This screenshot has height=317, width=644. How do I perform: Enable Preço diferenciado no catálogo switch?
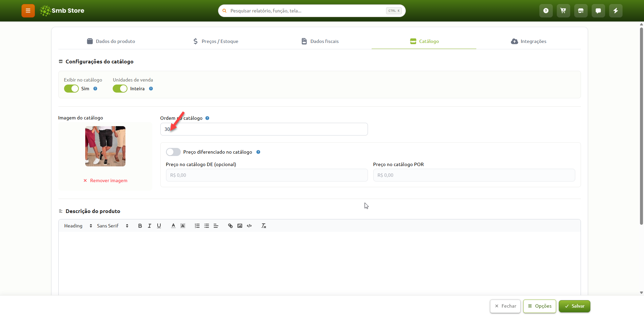click(x=173, y=152)
